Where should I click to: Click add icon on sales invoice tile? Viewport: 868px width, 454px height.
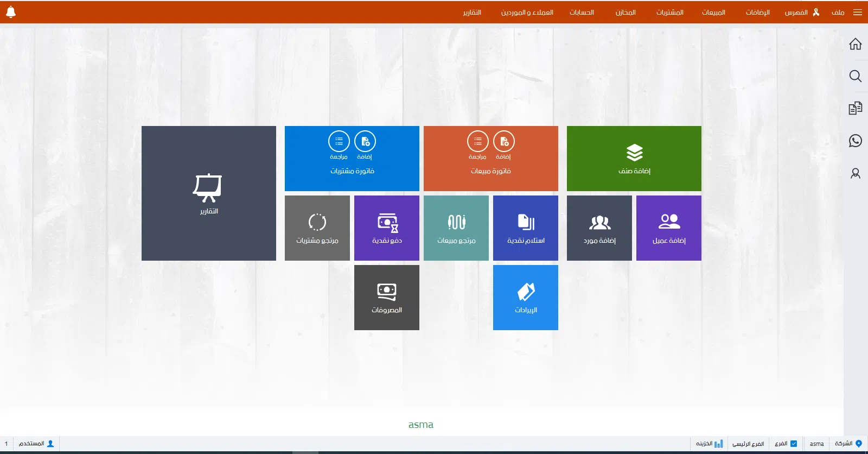[503, 142]
